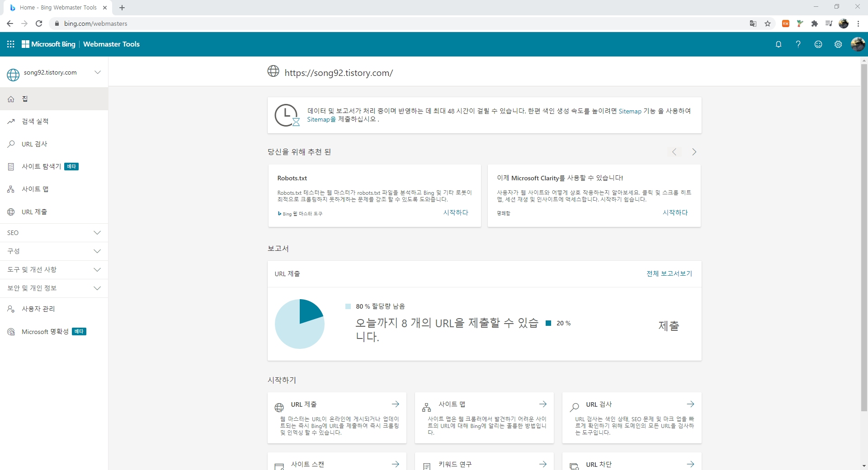Click the Home - Bing Webmaster Tools tab

pyautogui.click(x=58, y=8)
